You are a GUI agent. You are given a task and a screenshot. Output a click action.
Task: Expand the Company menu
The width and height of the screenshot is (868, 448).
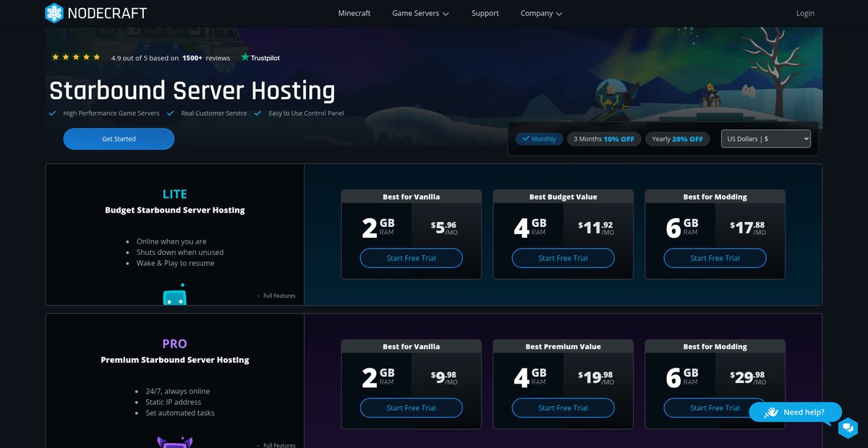pos(541,13)
